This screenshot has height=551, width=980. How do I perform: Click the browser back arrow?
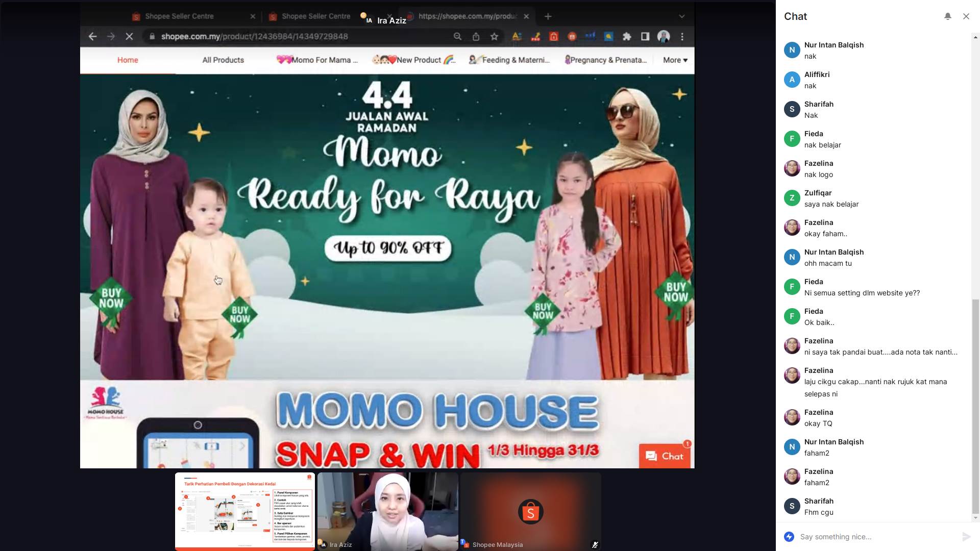92,37
